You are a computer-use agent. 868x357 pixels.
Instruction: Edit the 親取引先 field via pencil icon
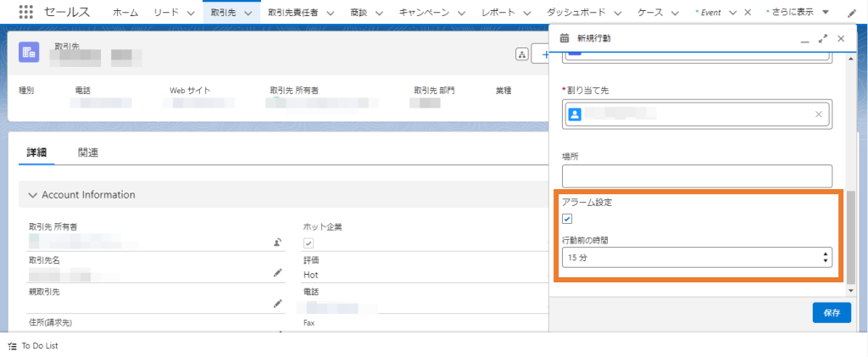tap(276, 304)
